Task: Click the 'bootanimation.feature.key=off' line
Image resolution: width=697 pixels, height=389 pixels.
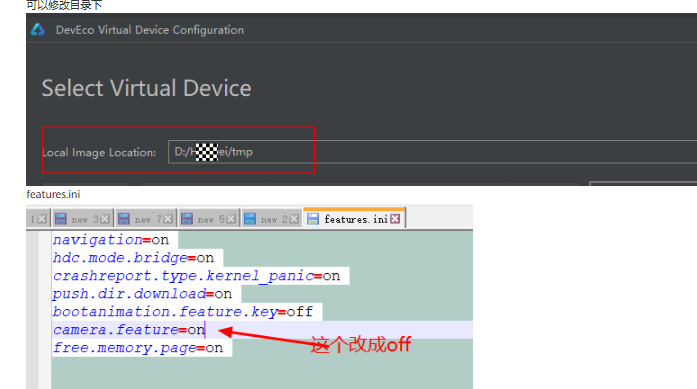Action: [183, 312]
